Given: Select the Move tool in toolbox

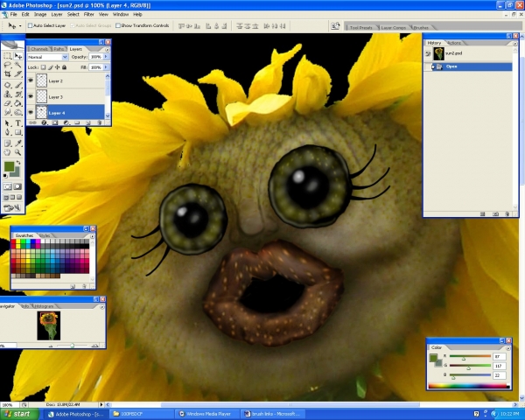Looking at the screenshot, I should tap(18, 56).
